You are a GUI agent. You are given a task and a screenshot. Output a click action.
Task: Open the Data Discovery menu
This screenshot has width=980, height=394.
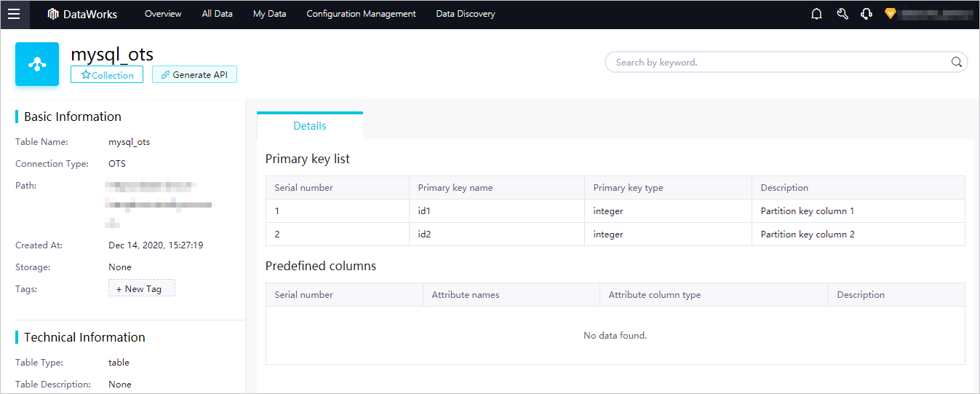click(466, 14)
